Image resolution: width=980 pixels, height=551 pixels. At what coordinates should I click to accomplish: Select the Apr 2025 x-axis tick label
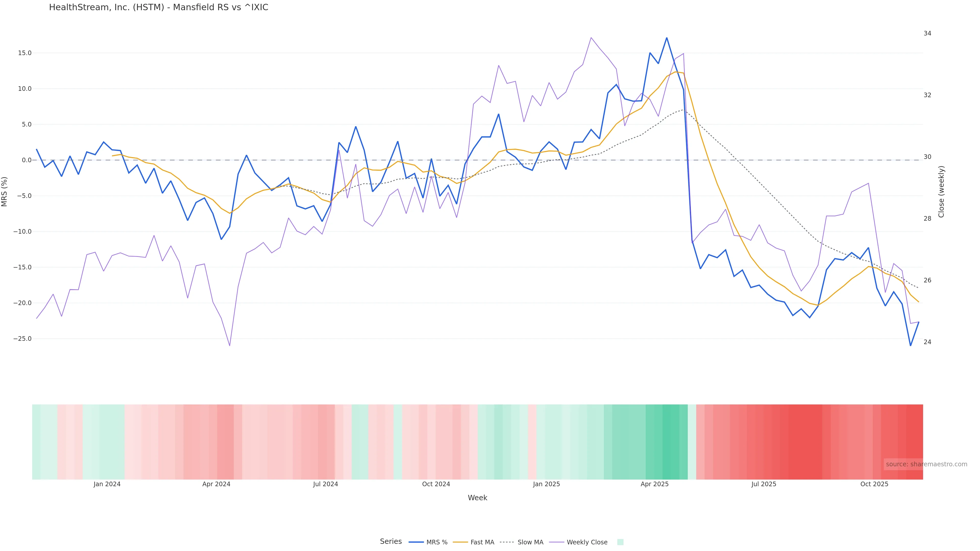654,484
